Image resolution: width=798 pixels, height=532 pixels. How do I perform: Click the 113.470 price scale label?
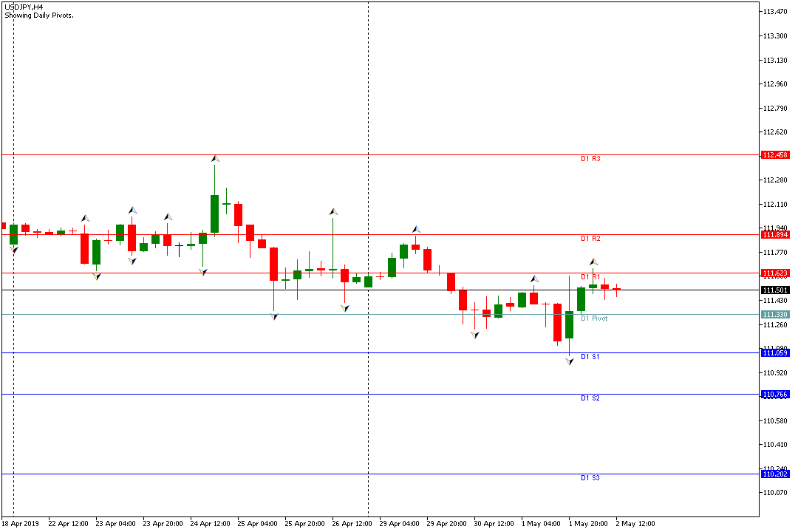pyautogui.click(x=775, y=12)
